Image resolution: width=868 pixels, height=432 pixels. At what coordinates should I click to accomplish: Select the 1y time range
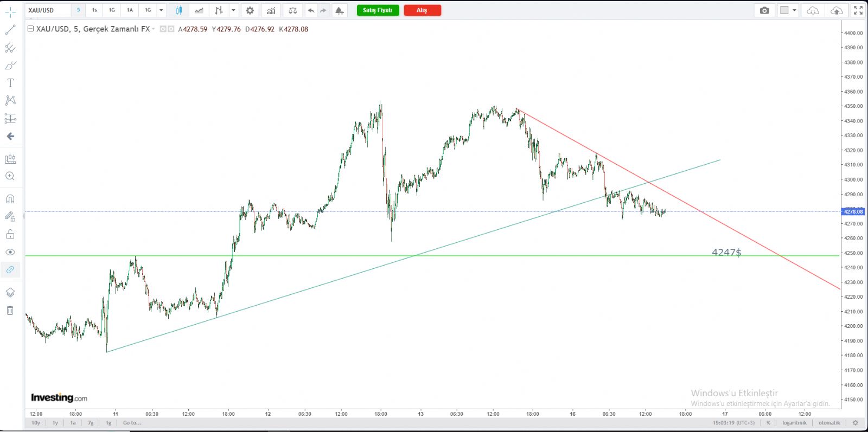(x=55, y=423)
